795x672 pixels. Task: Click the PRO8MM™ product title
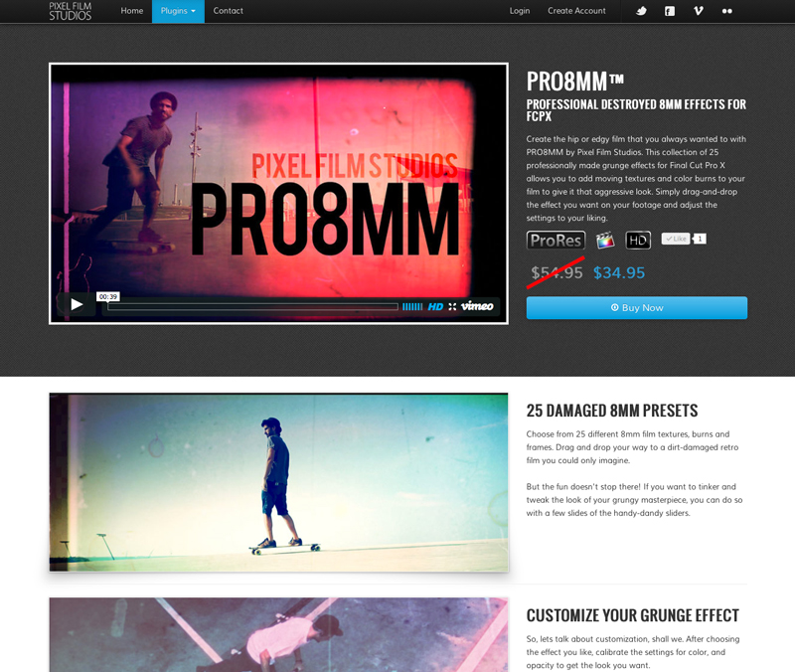[575, 82]
